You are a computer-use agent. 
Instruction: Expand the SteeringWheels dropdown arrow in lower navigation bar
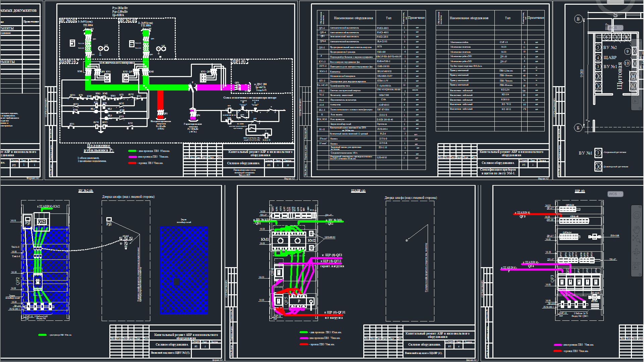point(637,222)
